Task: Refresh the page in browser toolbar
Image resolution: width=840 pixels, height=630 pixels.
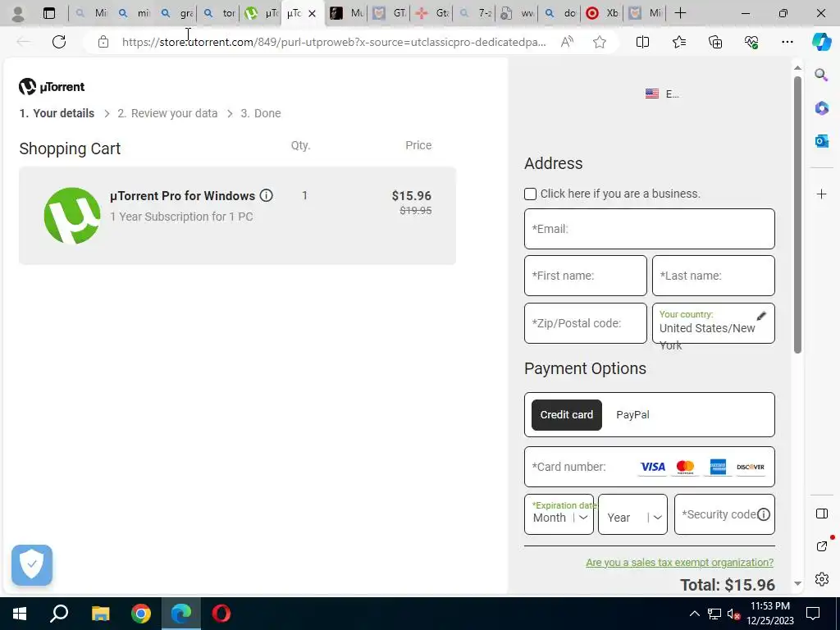Action: point(59,42)
